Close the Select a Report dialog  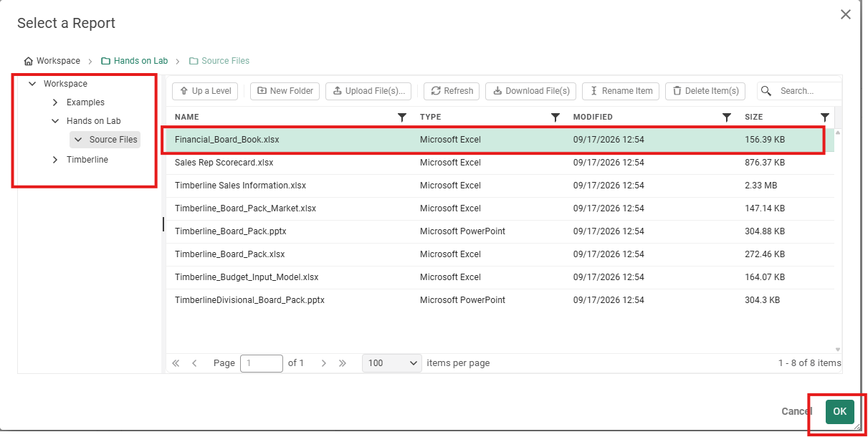(x=846, y=14)
